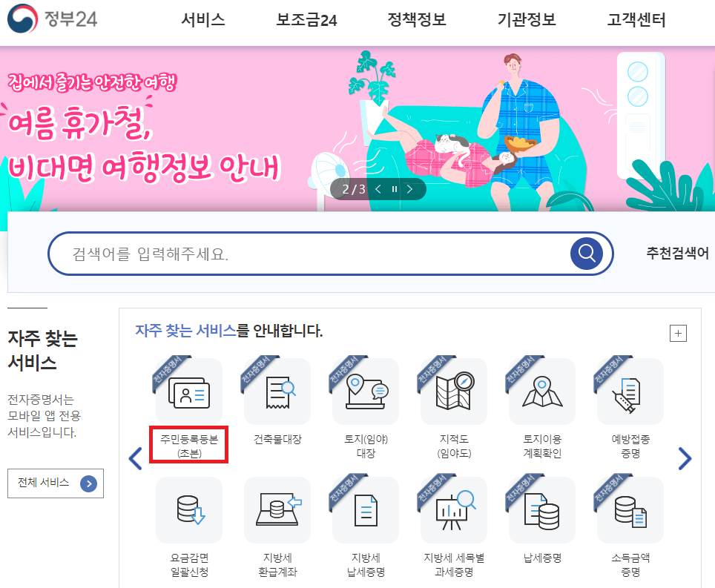This screenshot has width=715, height=588.
Task: Pause the banner slideshow
Action: (x=395, y=189)
